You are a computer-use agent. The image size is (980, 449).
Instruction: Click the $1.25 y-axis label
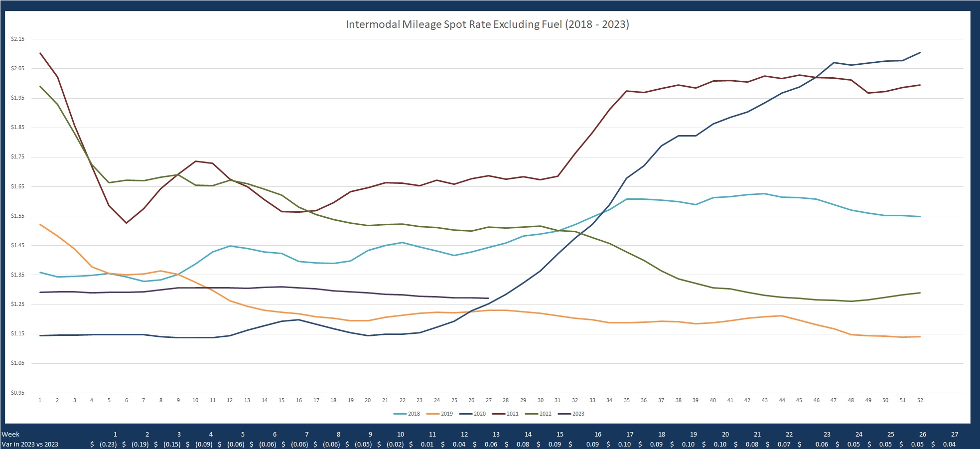pyautogui.click(x=17, y=304)
